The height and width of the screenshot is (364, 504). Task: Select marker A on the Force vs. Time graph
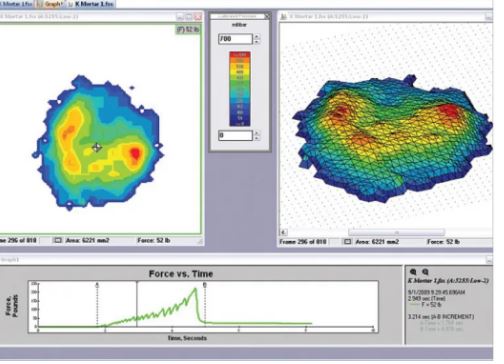97,285
